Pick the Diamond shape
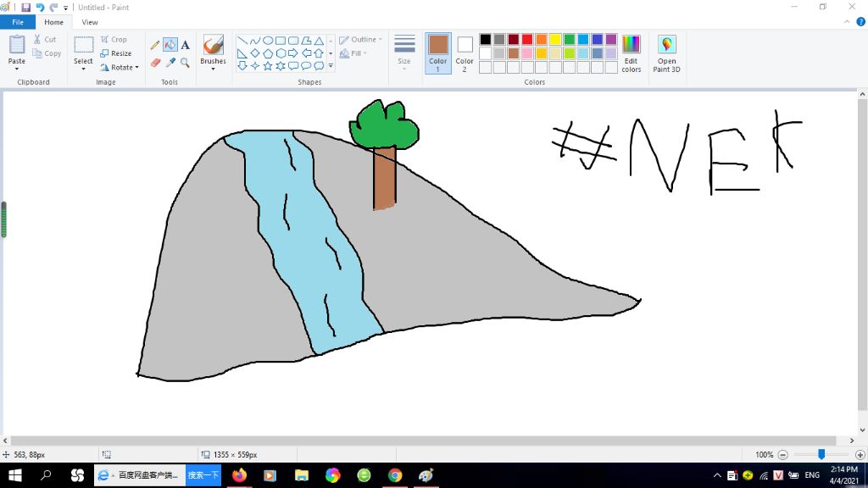The width and height of the screenshot is (868, 488). coord(254,53)
